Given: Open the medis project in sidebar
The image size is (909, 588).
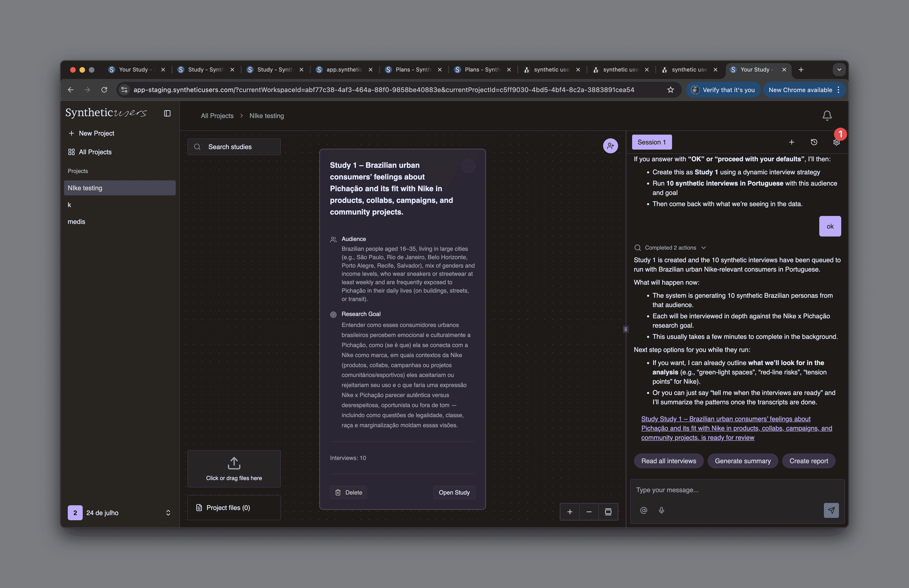Looking at the screenshot, I should tap(76, 222).
